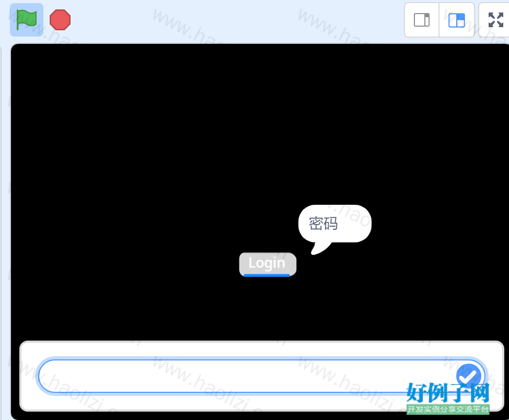
Task: Switch to large stage layout
Action: tap(456, 20)
